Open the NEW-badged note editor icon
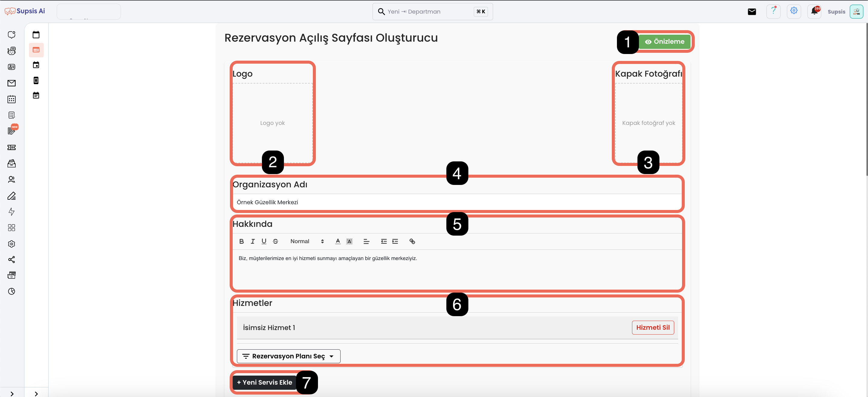Image resolution: width=868 pixels, height=397 pixels. pos(12,131)
